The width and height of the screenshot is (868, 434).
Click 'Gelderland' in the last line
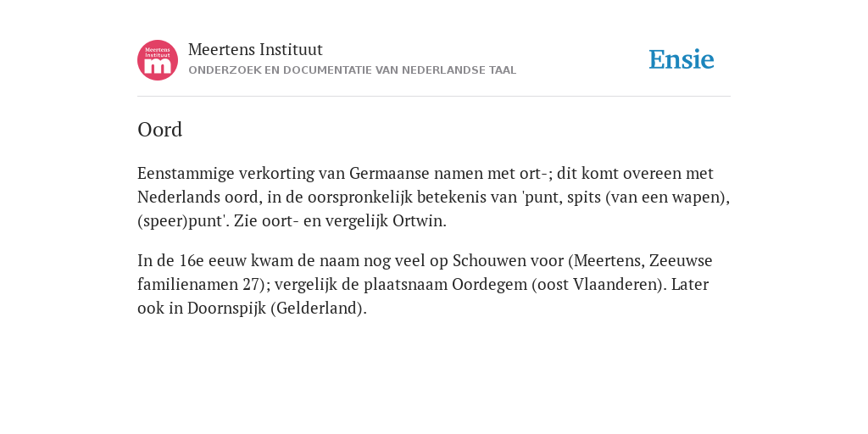317,308
